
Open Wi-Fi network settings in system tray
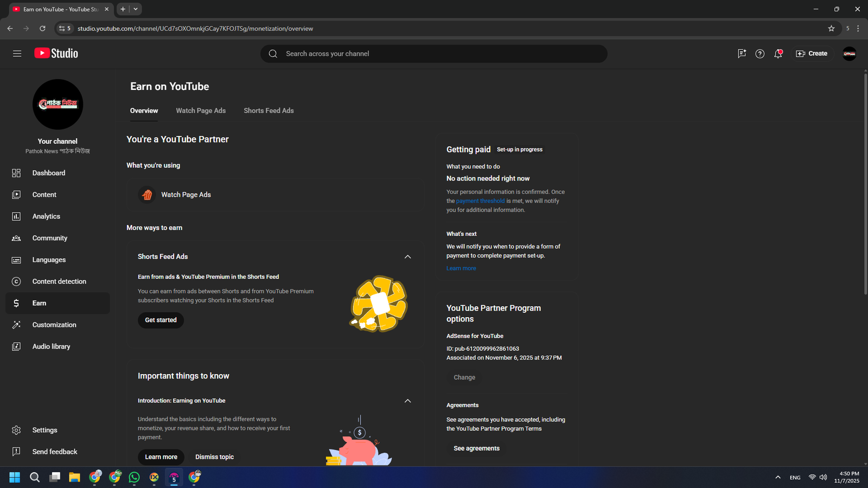pos(812,477)
